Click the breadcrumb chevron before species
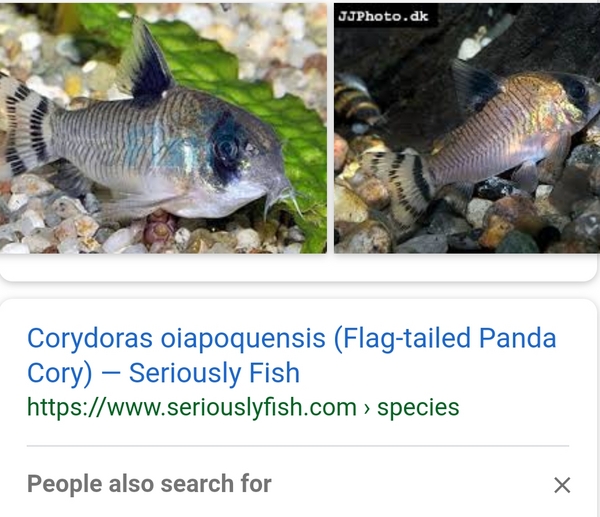This screenshot has width=600, height=517. (367, 409)
